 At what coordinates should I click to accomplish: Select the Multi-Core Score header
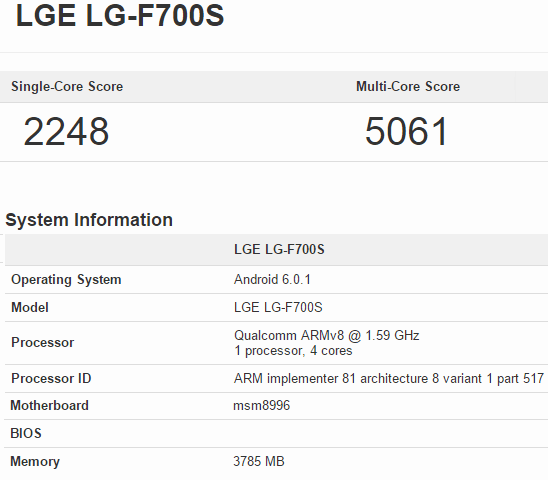pos(408,86)
